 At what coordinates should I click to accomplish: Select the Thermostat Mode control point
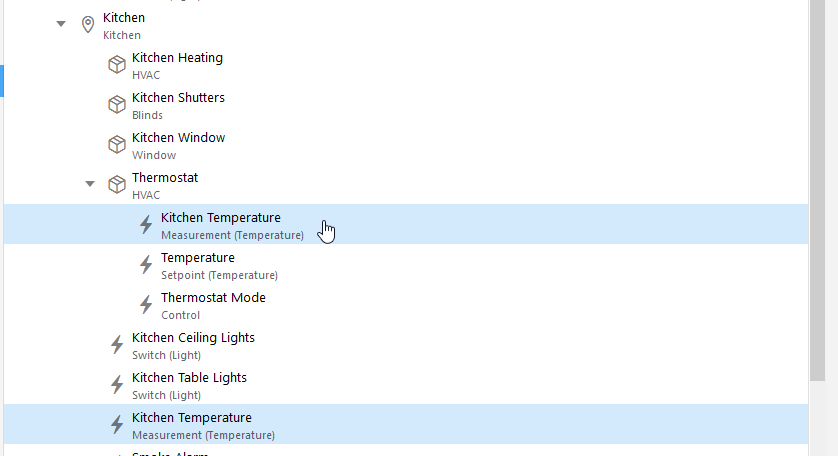pos(213,305)
